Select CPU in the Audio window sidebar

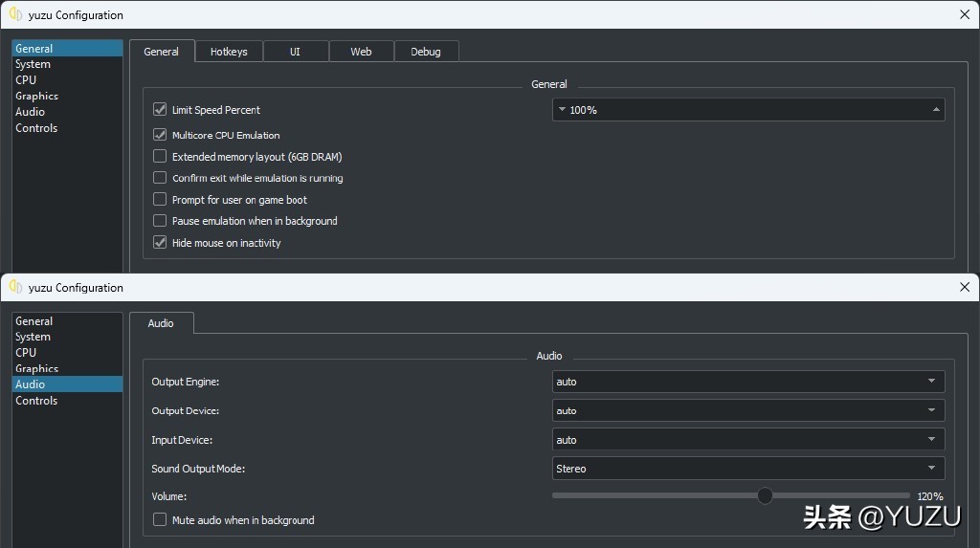coord(26,353)
